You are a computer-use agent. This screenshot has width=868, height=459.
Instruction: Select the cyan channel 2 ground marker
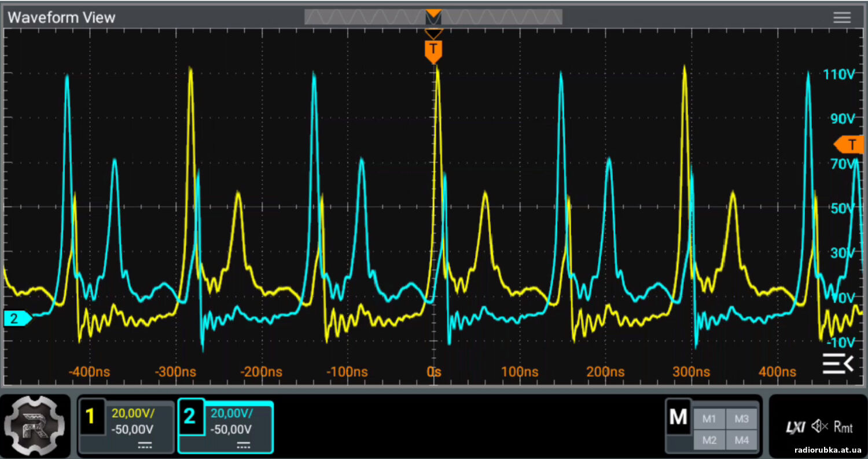[x=16, y=318]
